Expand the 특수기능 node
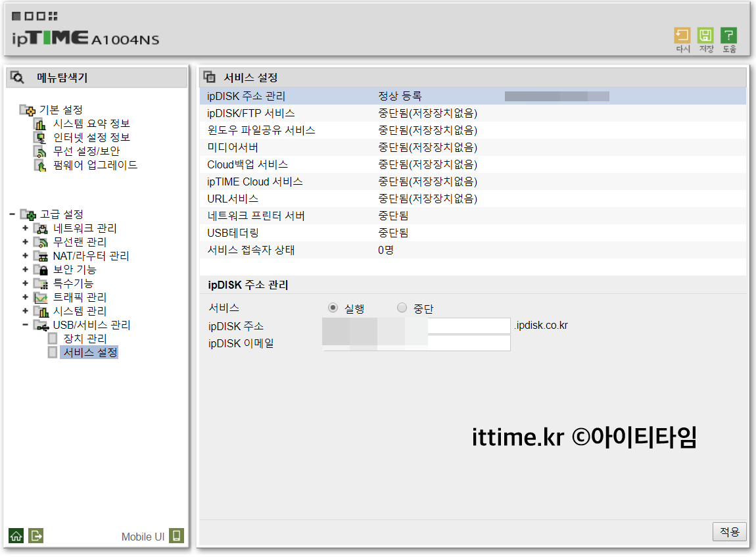 click(25, 283)
